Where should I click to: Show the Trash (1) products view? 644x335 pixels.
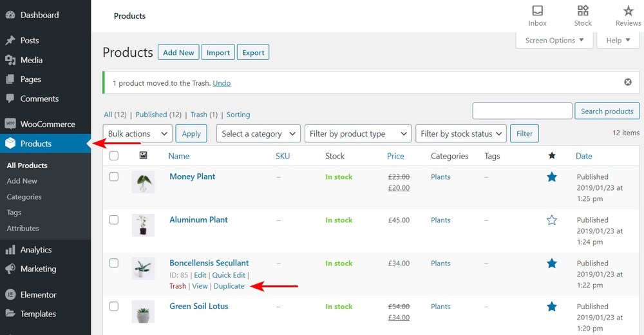(x=204, y=115)
